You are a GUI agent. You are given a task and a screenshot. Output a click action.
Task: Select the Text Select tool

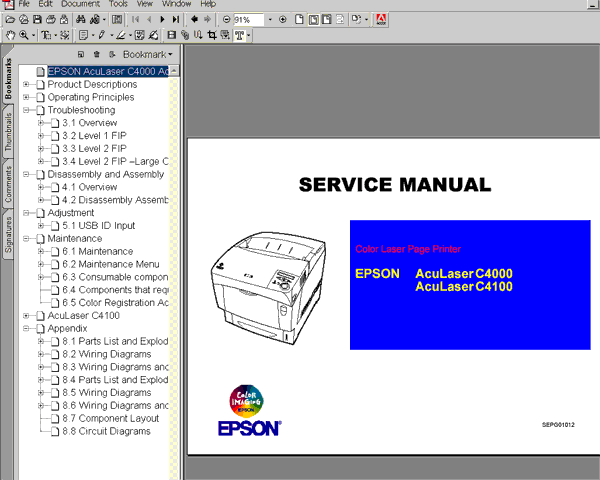coord(46,36)
